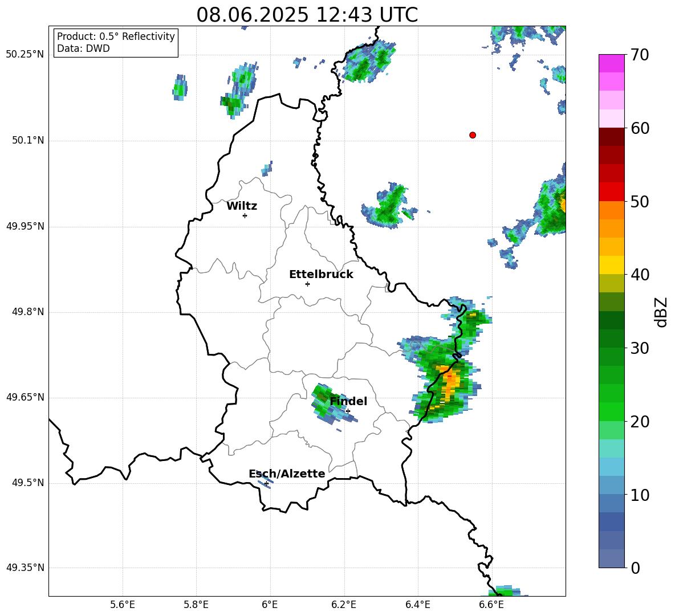Click the 49.5°N latitude label
This screenshot has height=616, width=675.
(28, 483)
